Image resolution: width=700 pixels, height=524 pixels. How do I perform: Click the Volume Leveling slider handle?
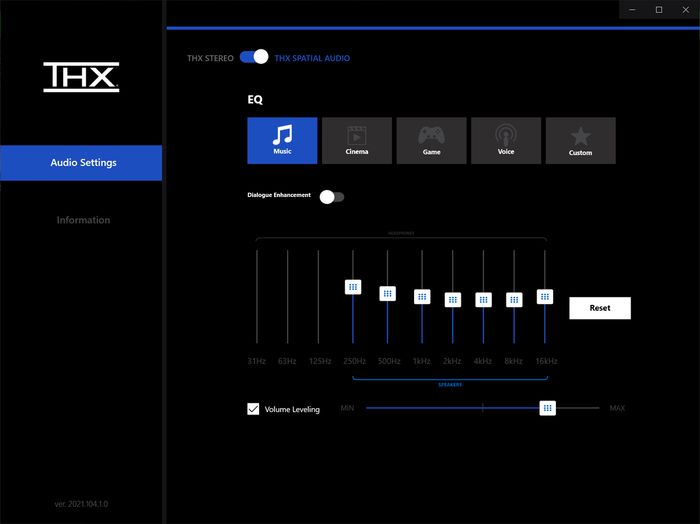coord(547,408)
